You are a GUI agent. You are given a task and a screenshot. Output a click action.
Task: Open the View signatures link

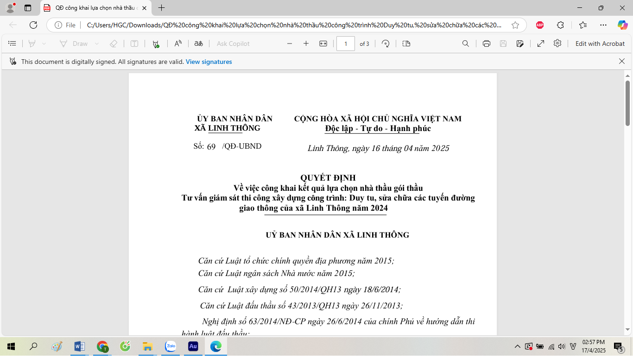(209, 62)
